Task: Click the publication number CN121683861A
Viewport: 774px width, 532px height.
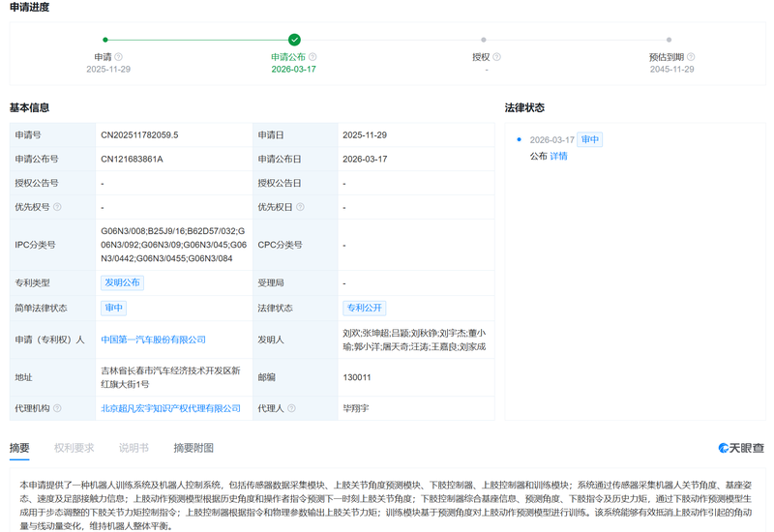Action: (x=132, y=159)
